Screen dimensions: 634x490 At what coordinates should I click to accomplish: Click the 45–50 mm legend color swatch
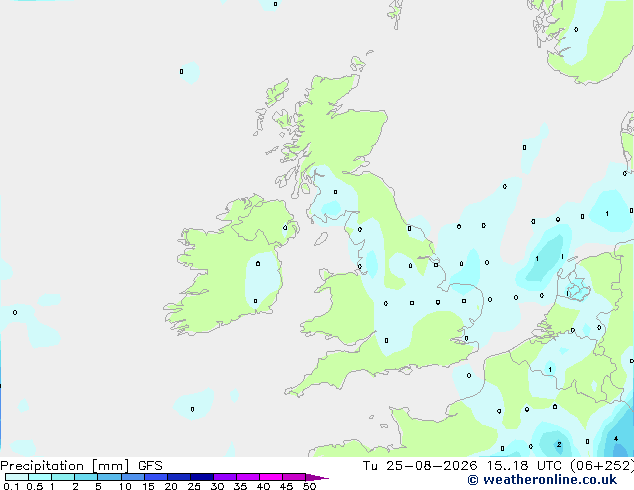[294, 477]
